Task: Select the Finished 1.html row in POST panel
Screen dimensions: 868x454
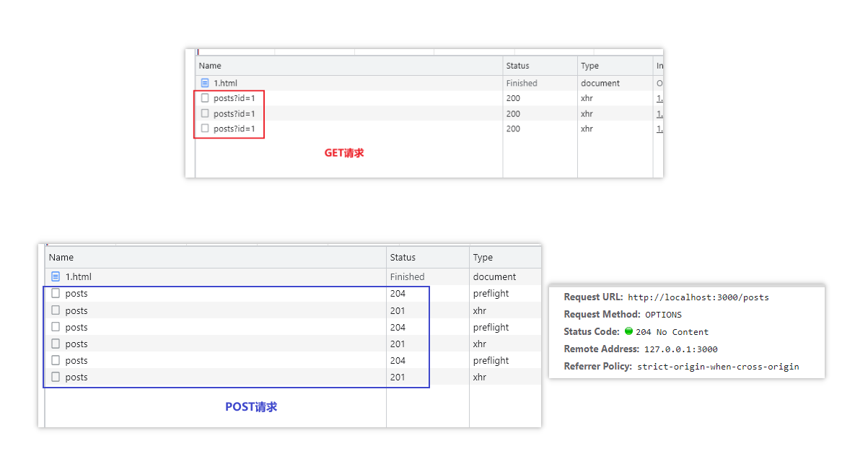Action: pos(293,276)
